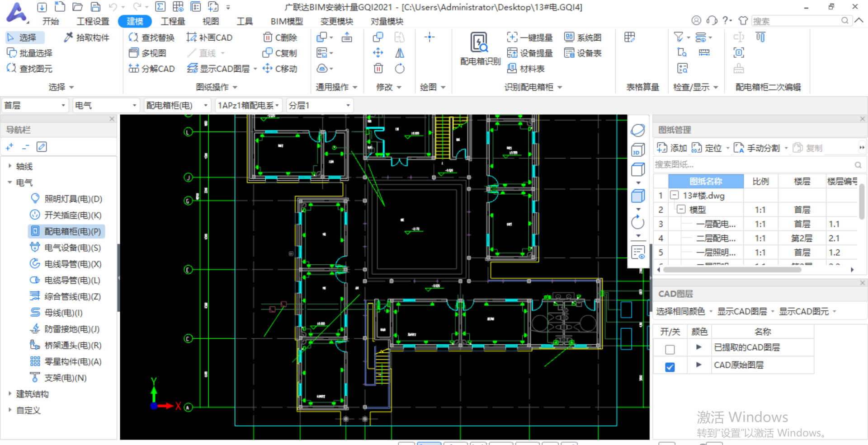The height and width of the screenshot is (445, 868).
Task: Expand the 已提取的CAD图层 row arrow
Action: [699, 347]
